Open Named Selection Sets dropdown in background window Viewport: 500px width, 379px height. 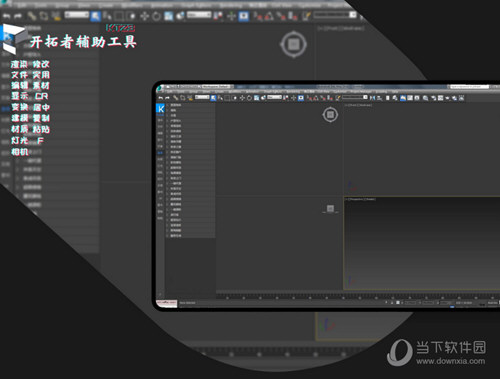pyautogui.click(x=335, y=15)
